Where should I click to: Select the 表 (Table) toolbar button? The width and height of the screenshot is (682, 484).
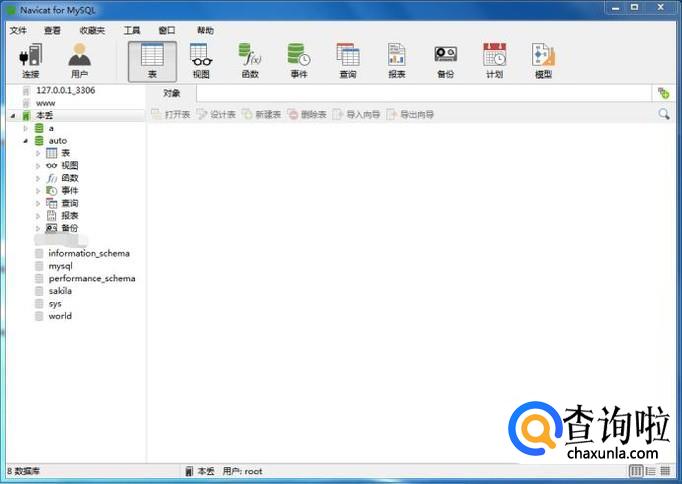tap(152, 61)
